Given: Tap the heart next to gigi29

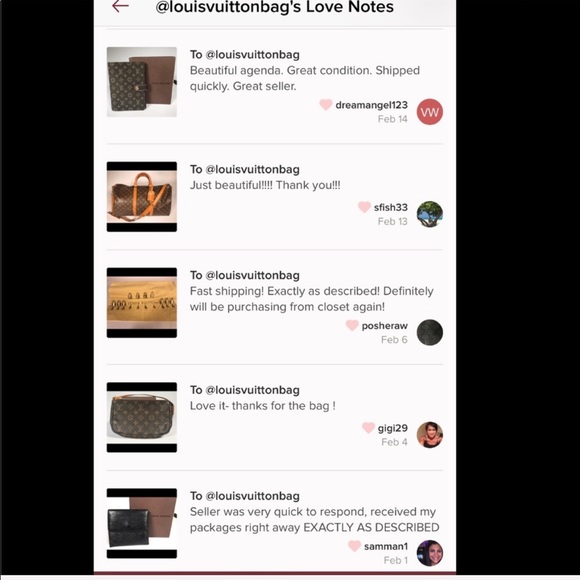Looking at the screenshot, I should pos(368,428).
